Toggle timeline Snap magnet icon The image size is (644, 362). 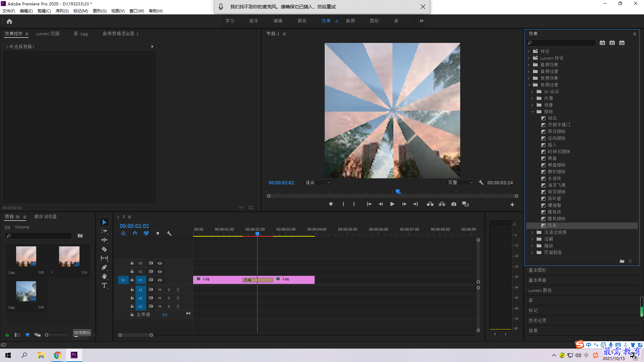click(x=135, y=233)
